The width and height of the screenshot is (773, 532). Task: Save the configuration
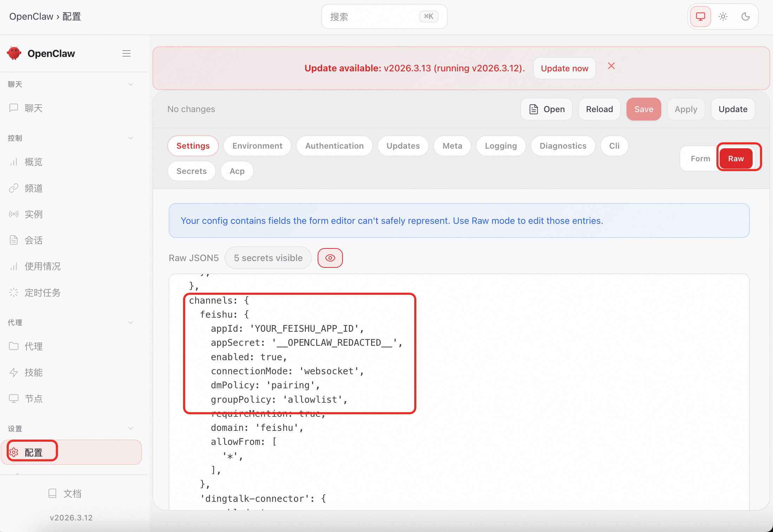(x=644, y=109)
